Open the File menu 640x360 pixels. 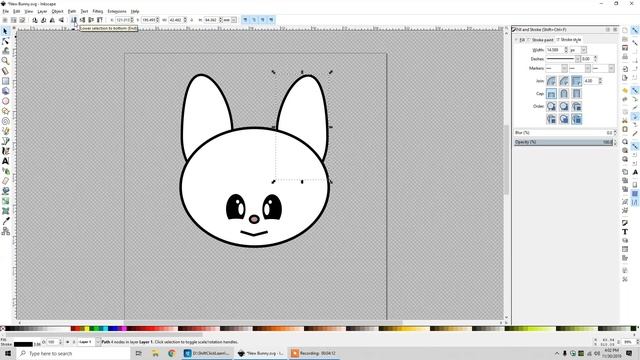(x=5, y=11)
